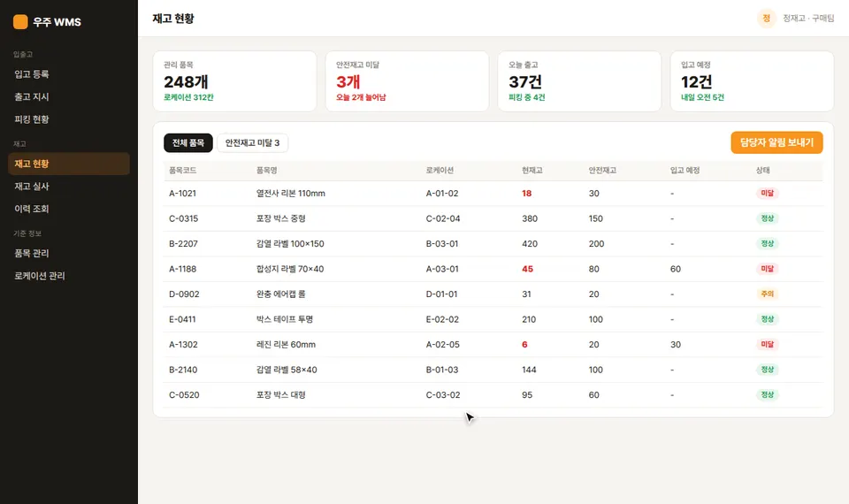Switch to 안전재고 미달 3 tab

(252, 143)
